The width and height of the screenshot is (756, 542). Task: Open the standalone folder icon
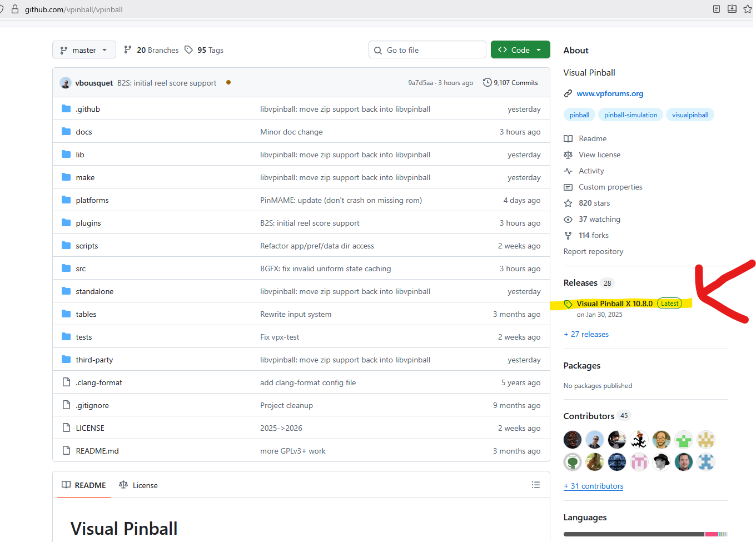(x=66, y=291)
